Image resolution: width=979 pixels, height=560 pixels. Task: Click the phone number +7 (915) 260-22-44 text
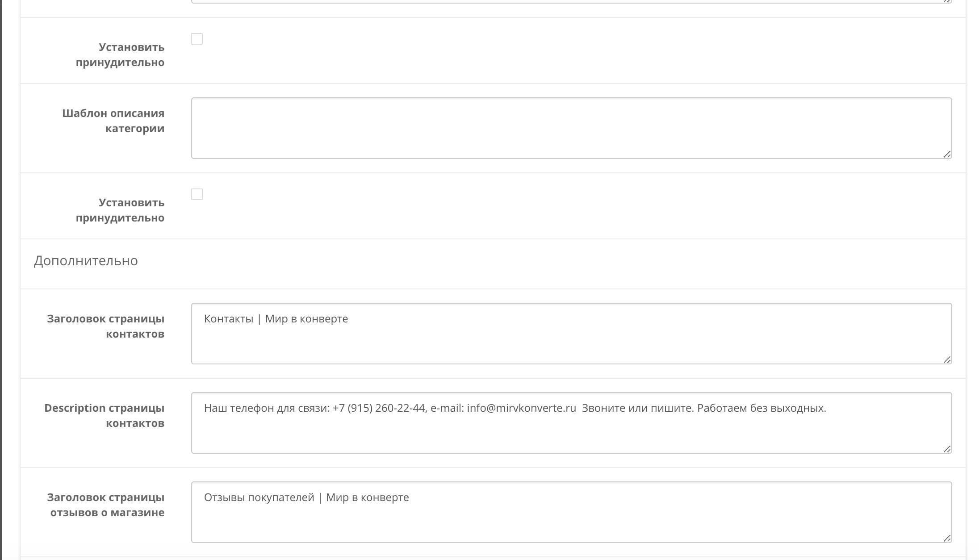click(x=379, y=408)
